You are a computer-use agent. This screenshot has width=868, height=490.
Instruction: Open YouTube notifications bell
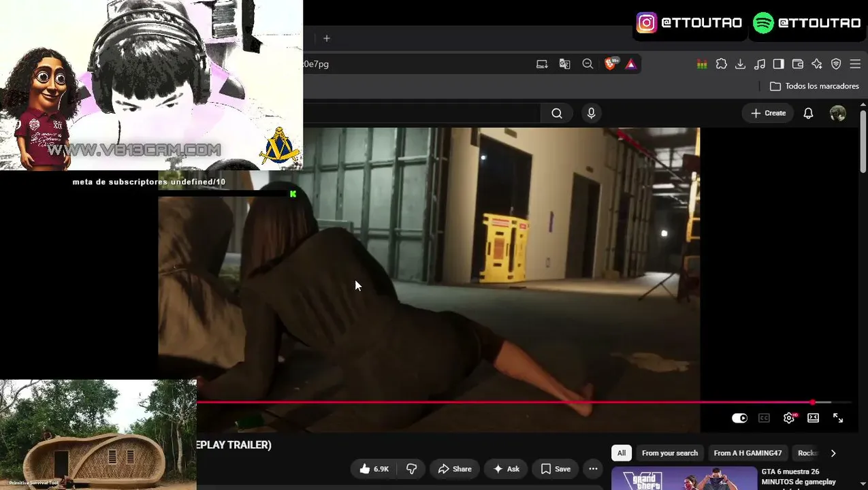point(808,114)
